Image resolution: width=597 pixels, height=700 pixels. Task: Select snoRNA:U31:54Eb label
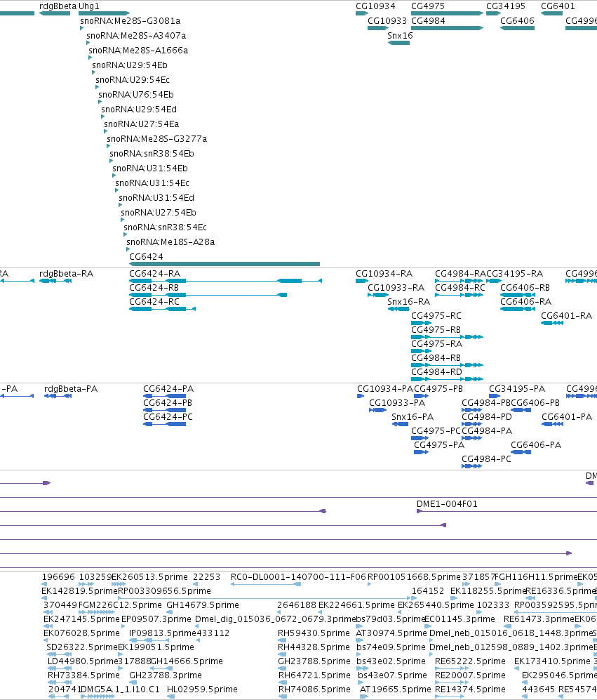[150, 169]
